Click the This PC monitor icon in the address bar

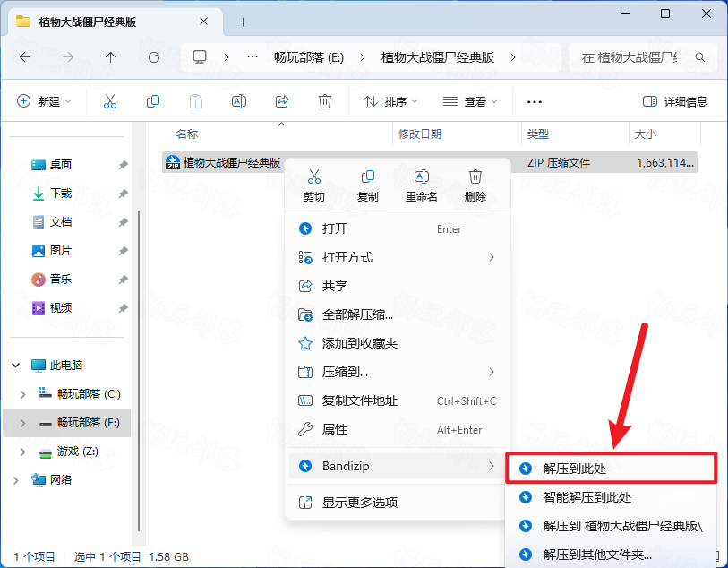(x=200, y=57)
